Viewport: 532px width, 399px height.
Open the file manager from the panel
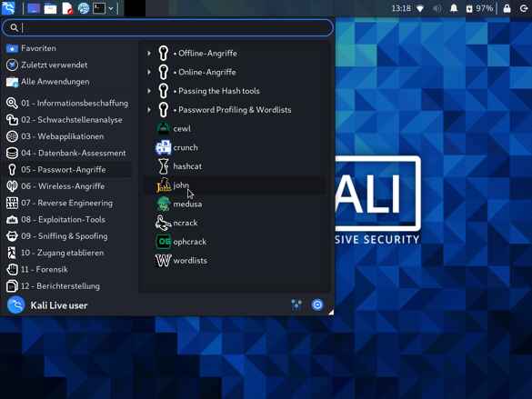coord(50,8)
